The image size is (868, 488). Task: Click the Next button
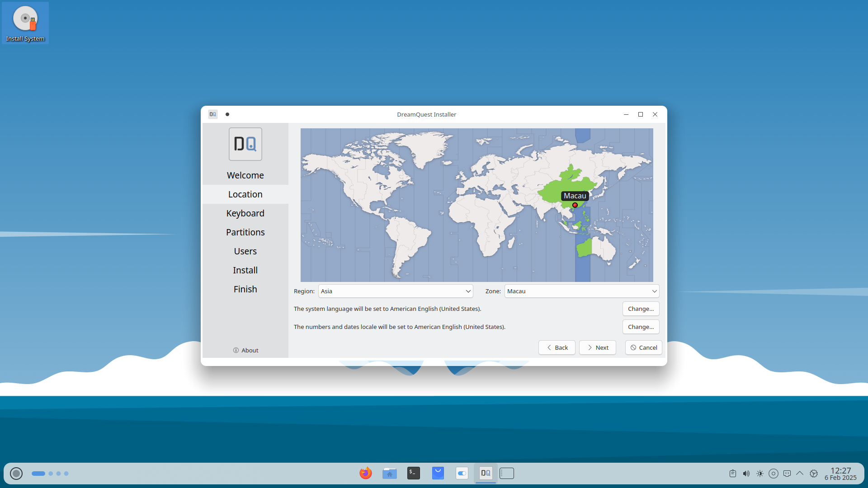597,347
